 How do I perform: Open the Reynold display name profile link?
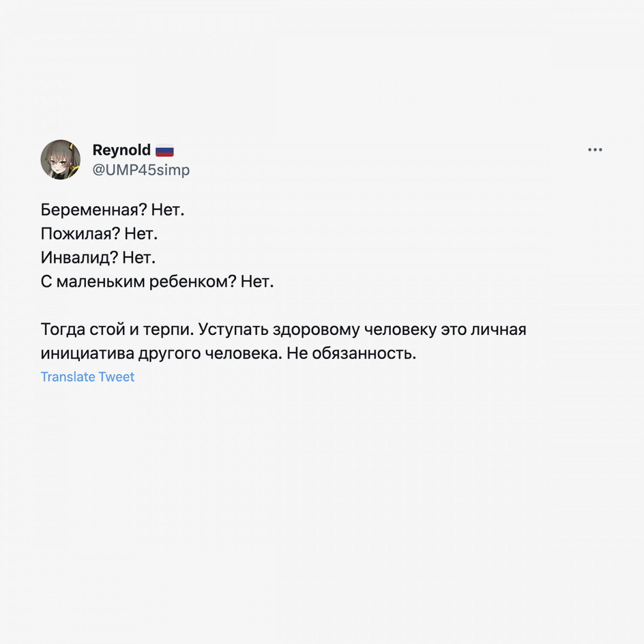click(122, 150)
